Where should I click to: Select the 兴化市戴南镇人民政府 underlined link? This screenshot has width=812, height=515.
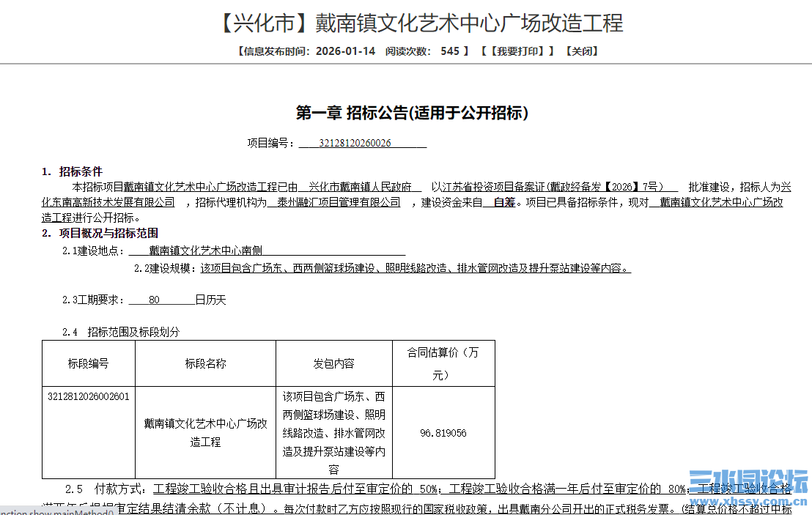(360, 186)
